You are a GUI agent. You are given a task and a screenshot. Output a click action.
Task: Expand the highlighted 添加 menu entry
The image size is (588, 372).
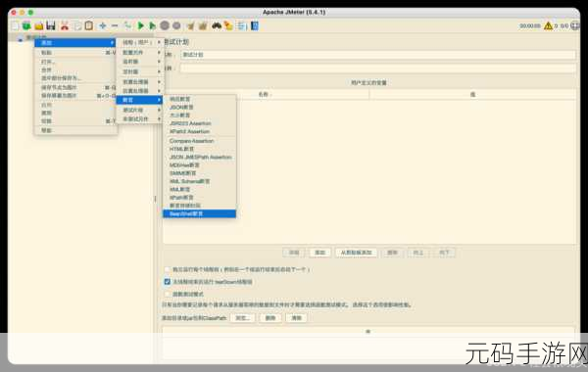click(x=75, y=43)
